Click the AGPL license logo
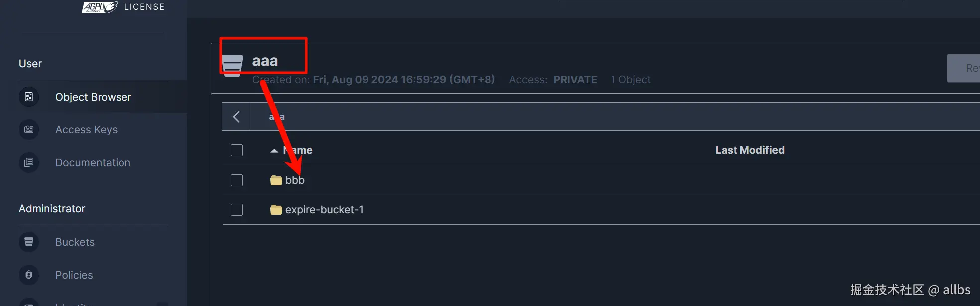This screenshot has height=306, width=980. [100, 7]
